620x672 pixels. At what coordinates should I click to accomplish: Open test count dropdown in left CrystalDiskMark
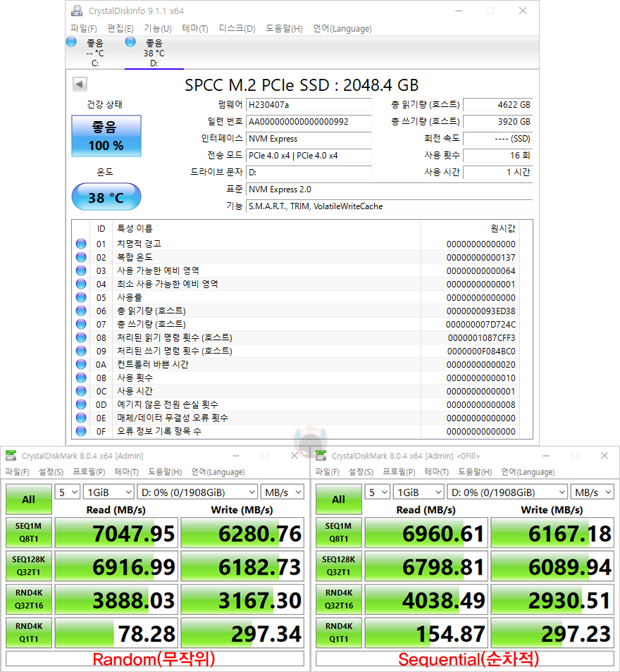pos(68,492)
